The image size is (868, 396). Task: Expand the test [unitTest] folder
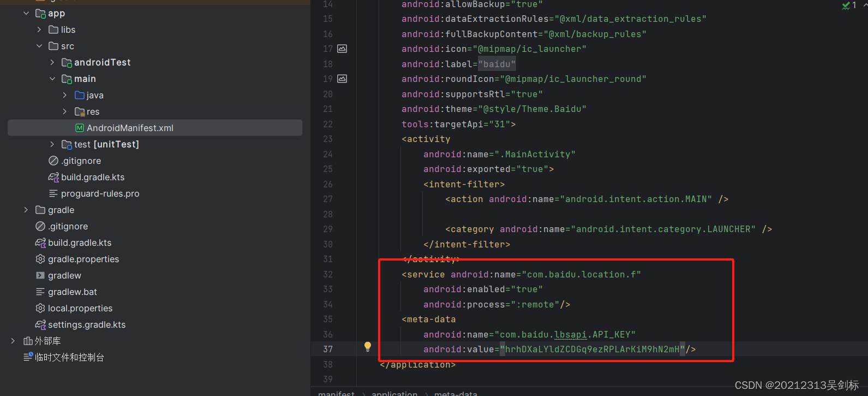pos(52,144)
